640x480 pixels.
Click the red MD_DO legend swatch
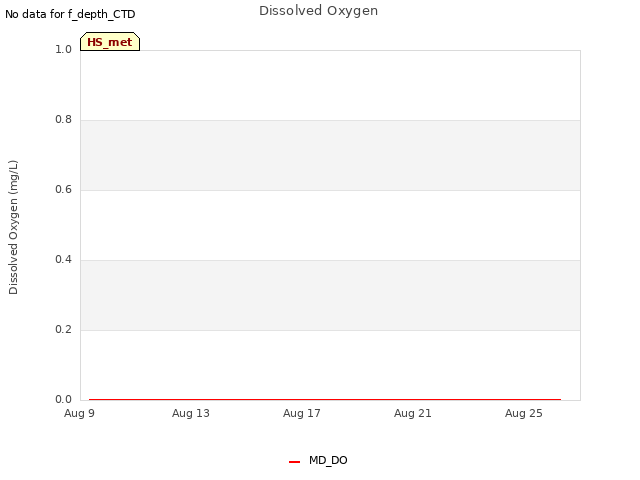click(294, 462)
